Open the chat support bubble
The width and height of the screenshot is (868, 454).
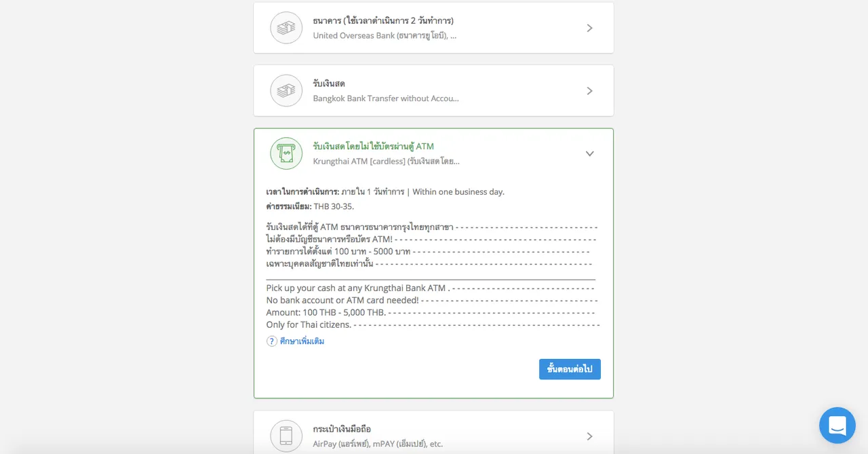pyautogui.click(x=837, y=425)
